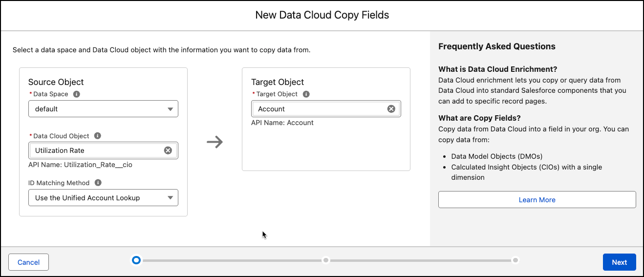Click the arrow between source and target
Viewport: 644px width, 277px height.
tap(215, 142)
